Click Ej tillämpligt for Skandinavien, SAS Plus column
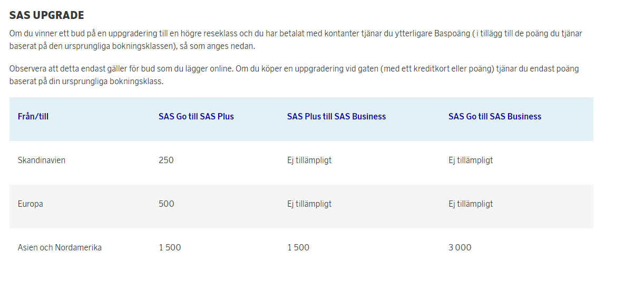 [309, 160]
